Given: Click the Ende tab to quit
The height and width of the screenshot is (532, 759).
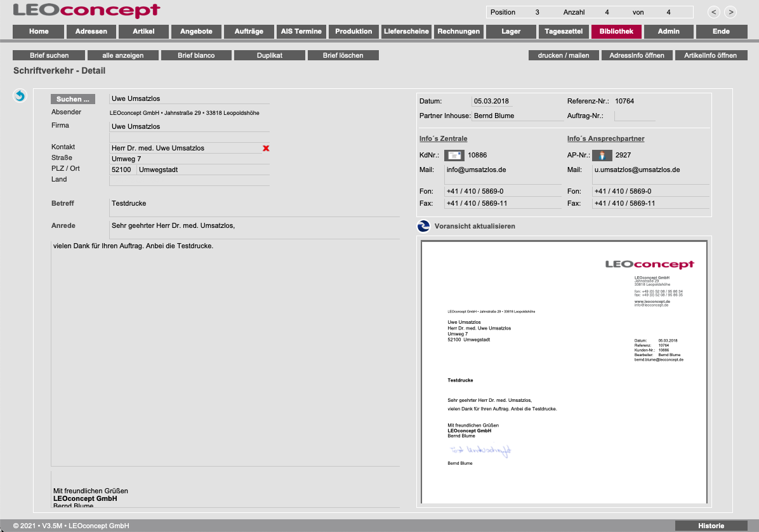Looking at the screenshot, I should coord(722,32).
